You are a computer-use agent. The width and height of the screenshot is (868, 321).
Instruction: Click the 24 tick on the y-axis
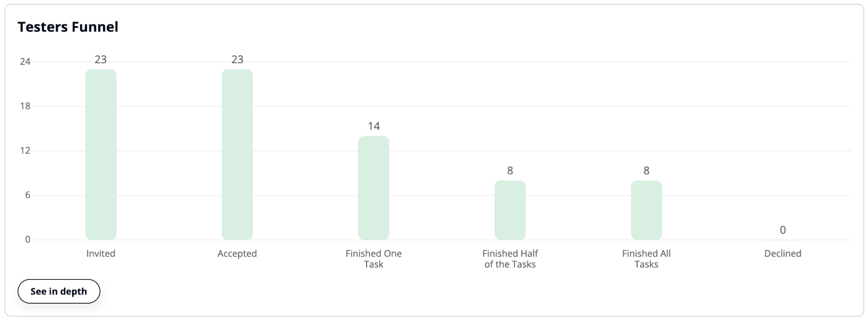tap(25, 61)
